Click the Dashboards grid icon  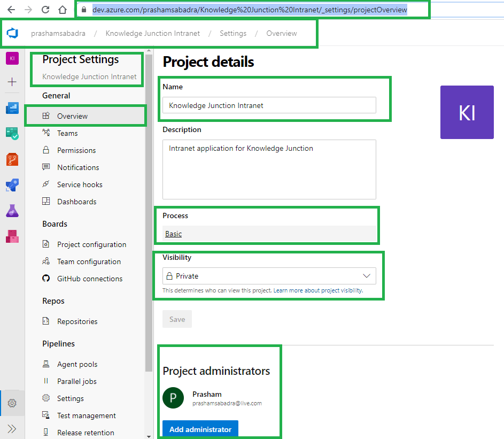[x=46, y=201]
